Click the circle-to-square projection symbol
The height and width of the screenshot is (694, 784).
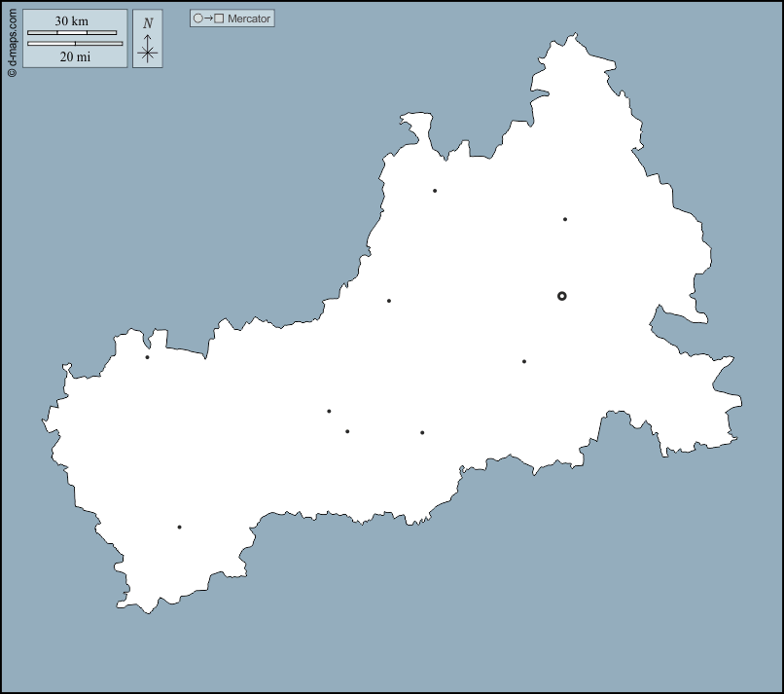[x=208, y=18]
